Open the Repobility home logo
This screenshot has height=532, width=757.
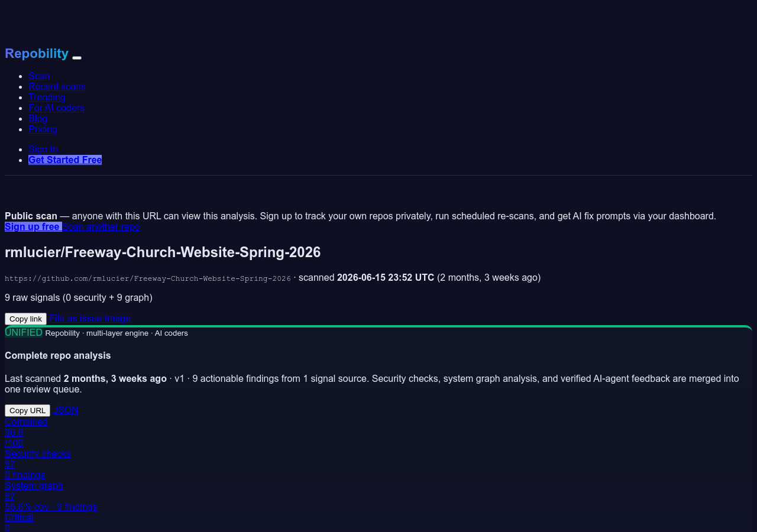coord(37,53)
